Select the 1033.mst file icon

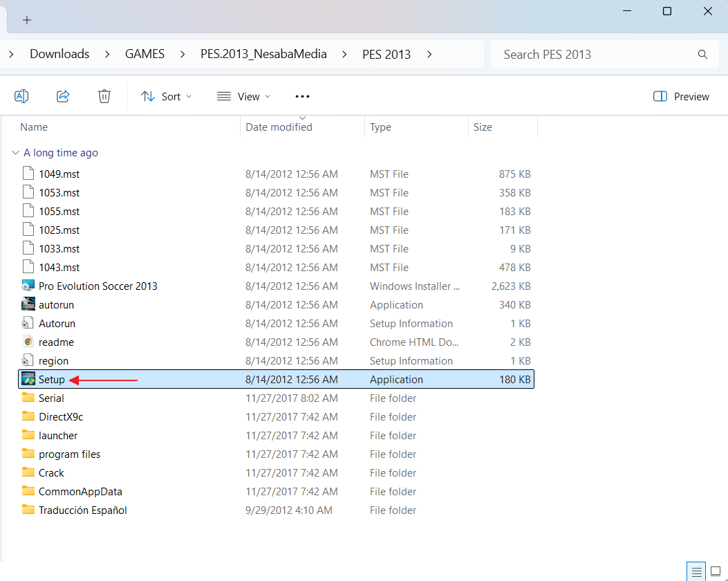pos(28,248)
